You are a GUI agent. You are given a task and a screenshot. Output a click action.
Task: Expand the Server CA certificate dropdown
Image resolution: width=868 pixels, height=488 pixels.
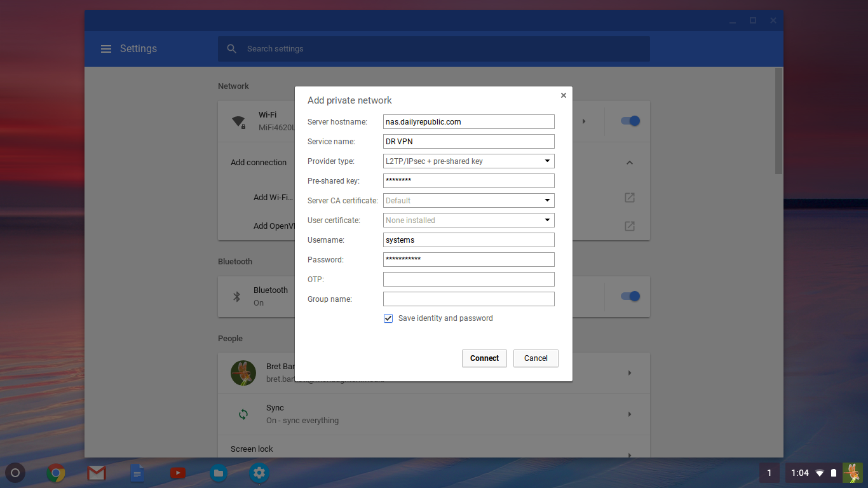468,201
